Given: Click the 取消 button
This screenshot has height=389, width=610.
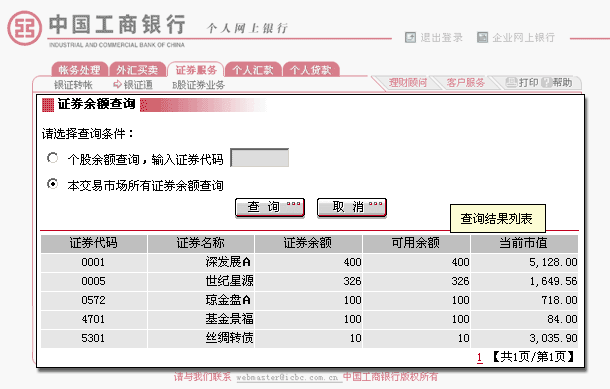Looking at the screenshot, I should coord(352,208).
